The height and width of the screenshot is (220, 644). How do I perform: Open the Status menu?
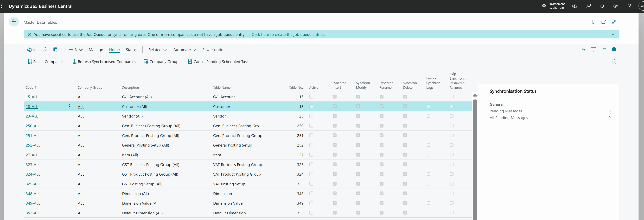coord(131,50)
